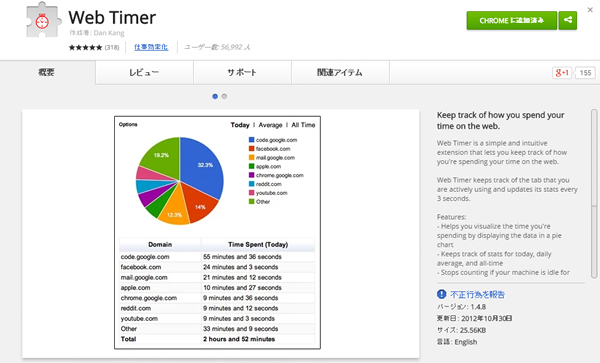Click the apple.com legend entry
The image size is (600, 363).
265,166
